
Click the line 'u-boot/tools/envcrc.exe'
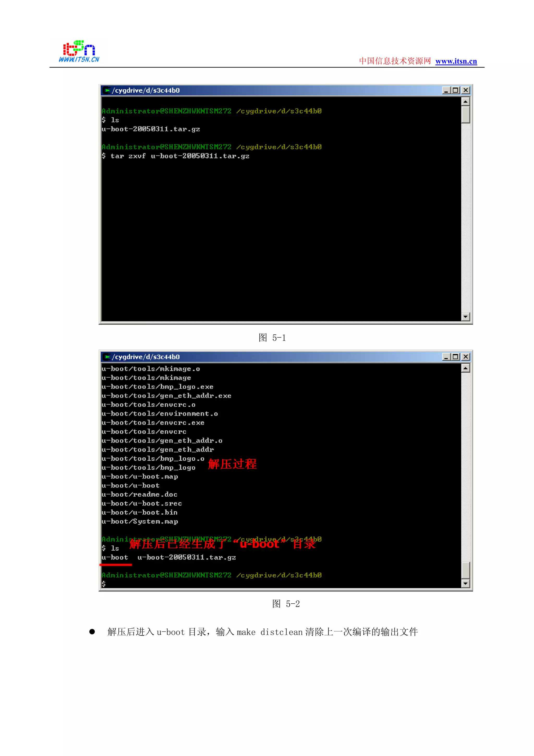click(153, 423)
